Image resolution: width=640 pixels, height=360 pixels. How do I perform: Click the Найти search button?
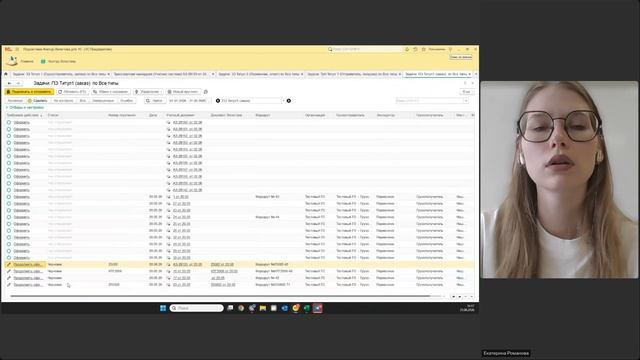click(x=155, y=100)
